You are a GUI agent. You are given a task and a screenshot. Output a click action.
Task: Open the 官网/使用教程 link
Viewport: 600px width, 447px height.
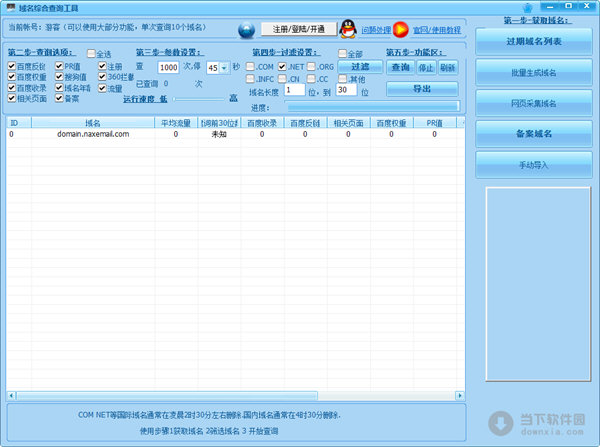(437, 30)
